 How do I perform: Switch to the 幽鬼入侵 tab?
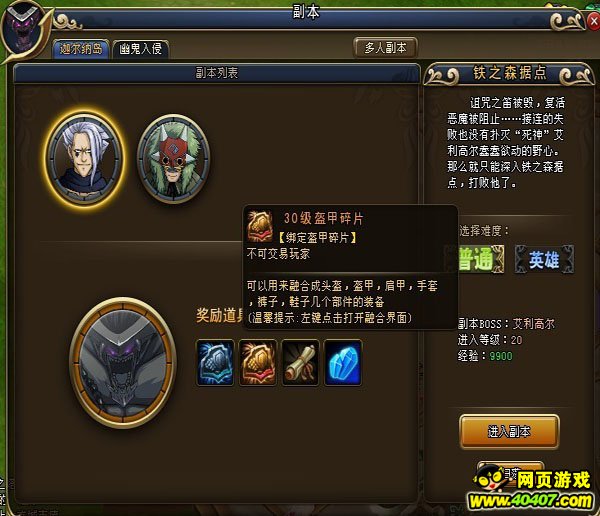point(141,49)
